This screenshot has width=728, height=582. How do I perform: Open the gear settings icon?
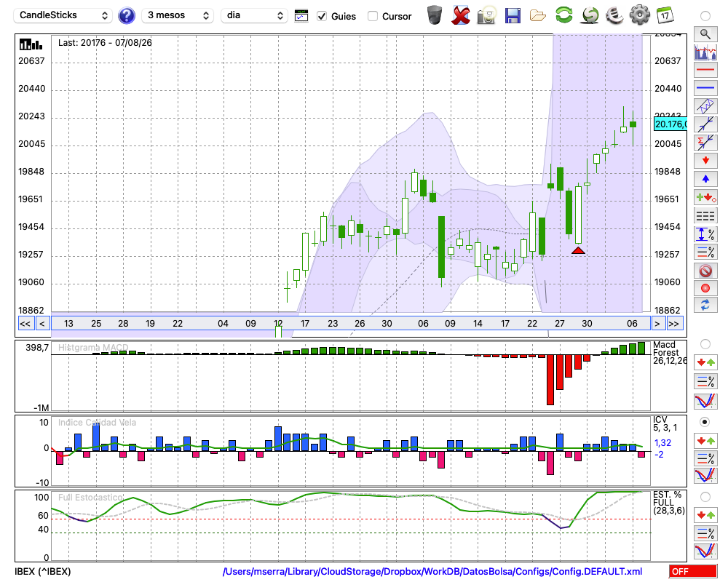[640, 15]
